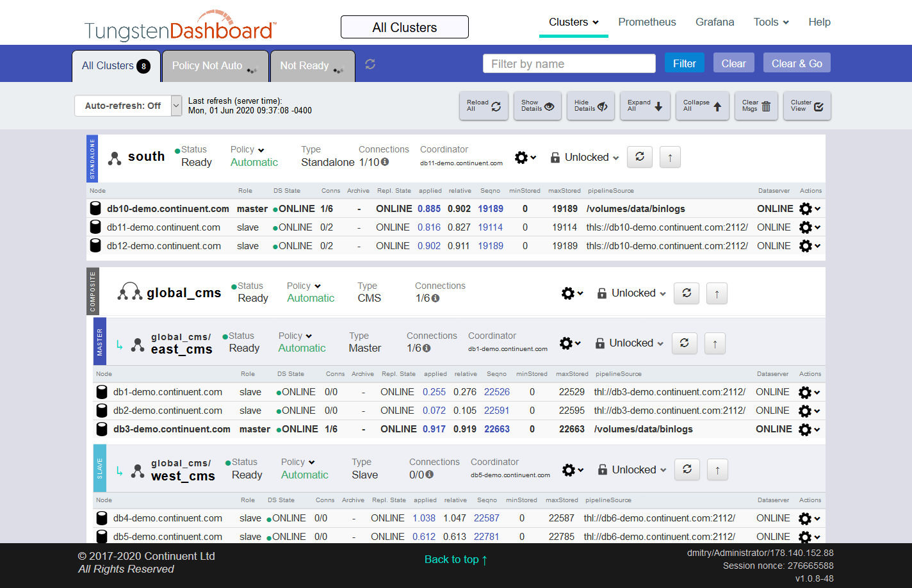Open west_cms Policy dropdown
The height and width of the screenshot is (588, 912).
298,462
